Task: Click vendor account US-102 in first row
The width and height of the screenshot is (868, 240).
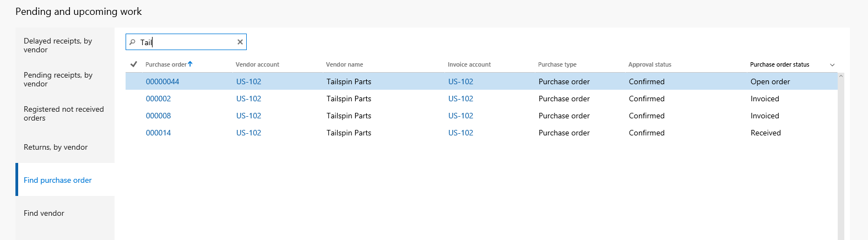Action: tap(248, 81)
